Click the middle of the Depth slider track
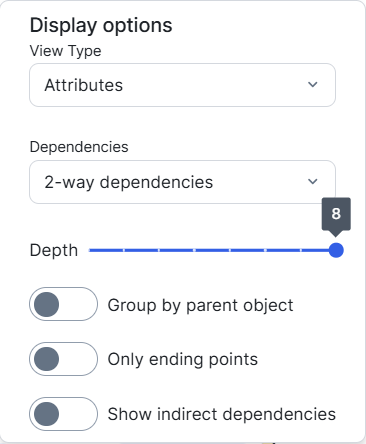Screen dimensions: 366x444 (213, 250)
